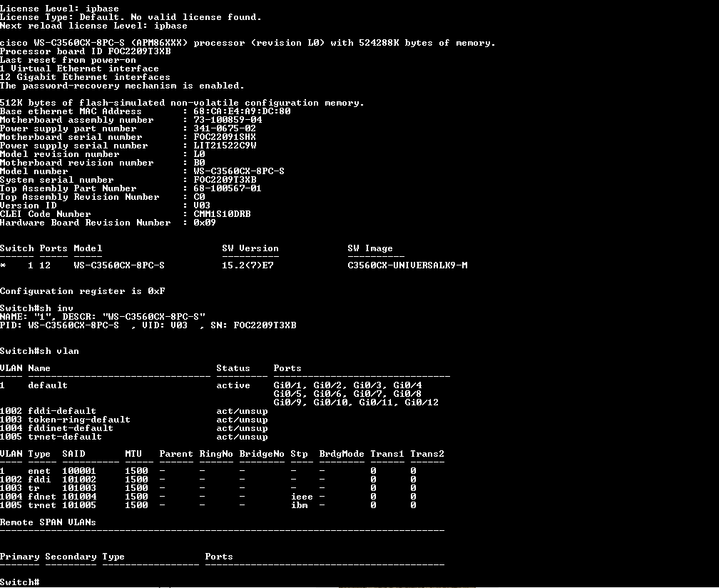Viewport: 719px width, 588px height.
Task: Select fddinet-default VLAN name
Action: coord(71,428)
